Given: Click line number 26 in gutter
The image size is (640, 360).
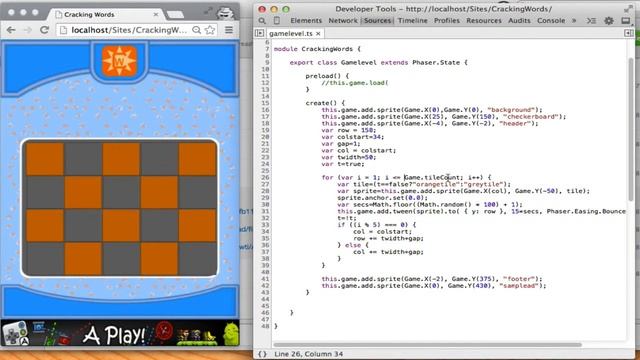Looking at the screenshot, I should [x=265, y=177].
